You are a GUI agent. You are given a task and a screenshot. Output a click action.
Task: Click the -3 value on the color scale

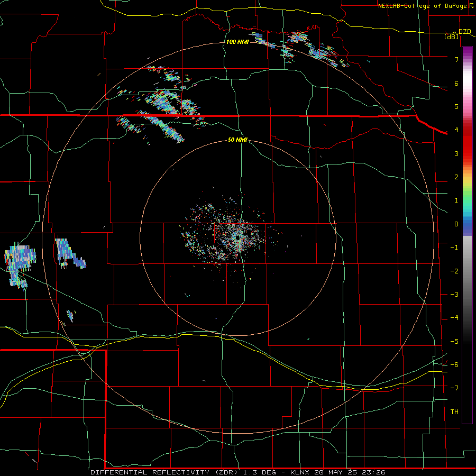point(454,295)
